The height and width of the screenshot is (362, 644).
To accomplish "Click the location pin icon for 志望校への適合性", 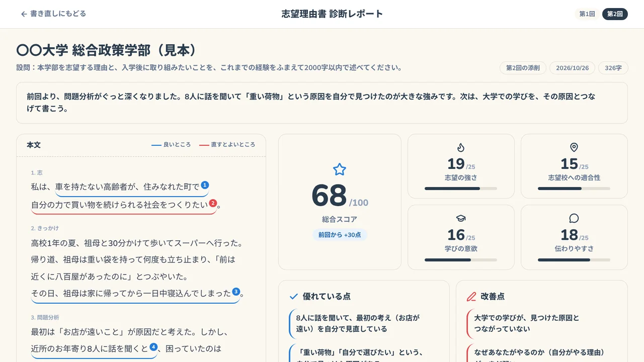I will click(574, 147).
